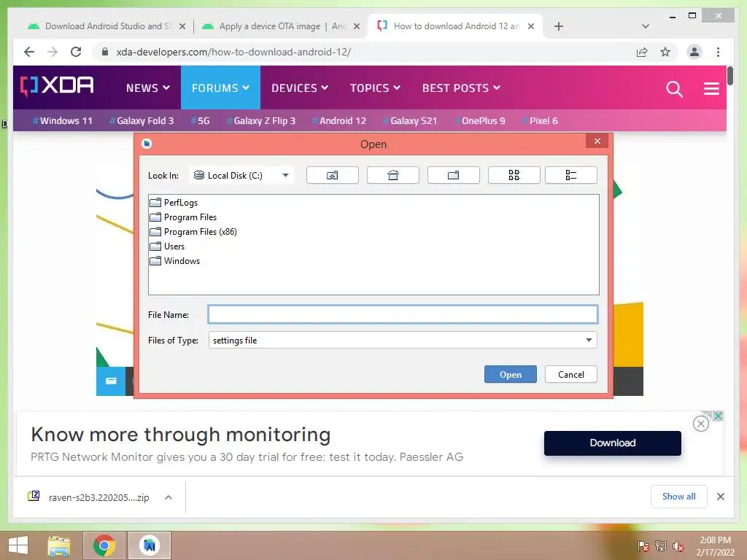Screen dimensions: 747x560
Task: Go back in Chrome
Action: [29, 52]
